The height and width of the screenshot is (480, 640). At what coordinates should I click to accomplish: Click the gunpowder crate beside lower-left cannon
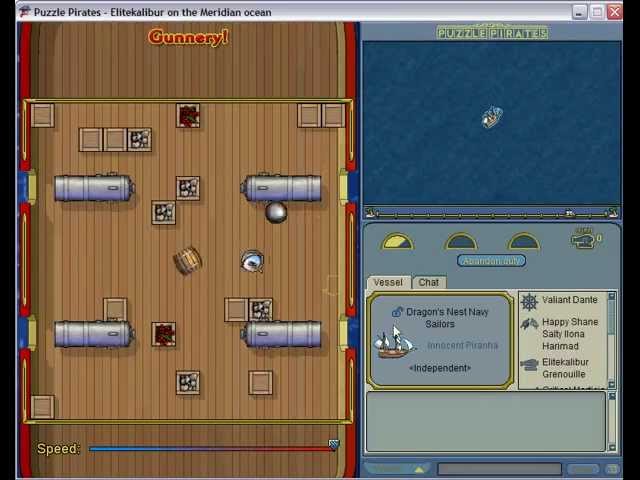(x=164, y=334)
